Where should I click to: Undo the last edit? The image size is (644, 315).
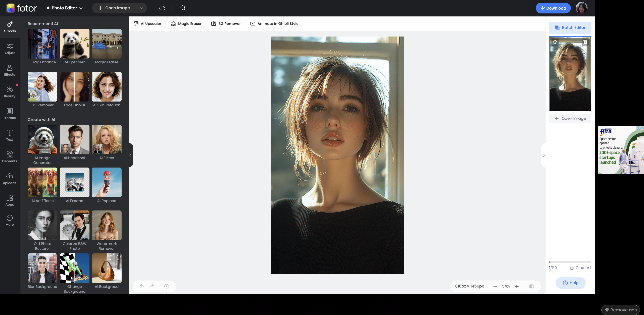point(142,286)
